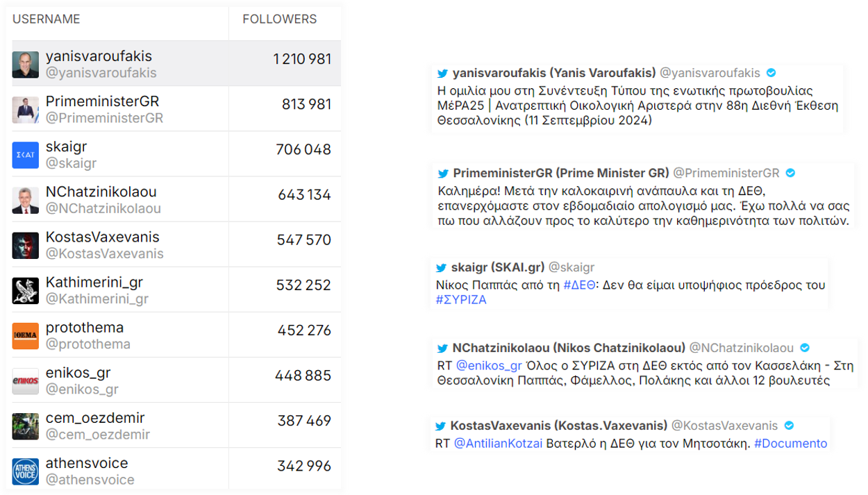
Task: Sort by the USERNAME column header
Action: click(x=46, y=19)
